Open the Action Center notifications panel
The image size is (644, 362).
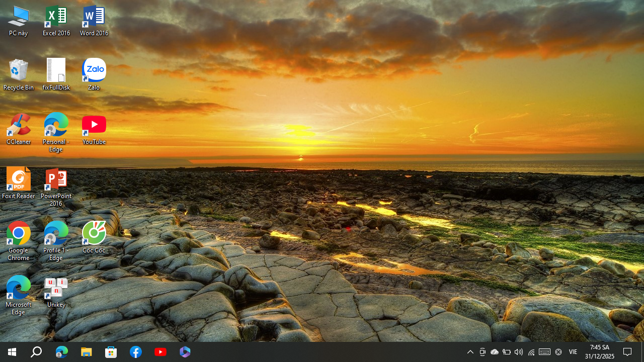pos(627,352)
